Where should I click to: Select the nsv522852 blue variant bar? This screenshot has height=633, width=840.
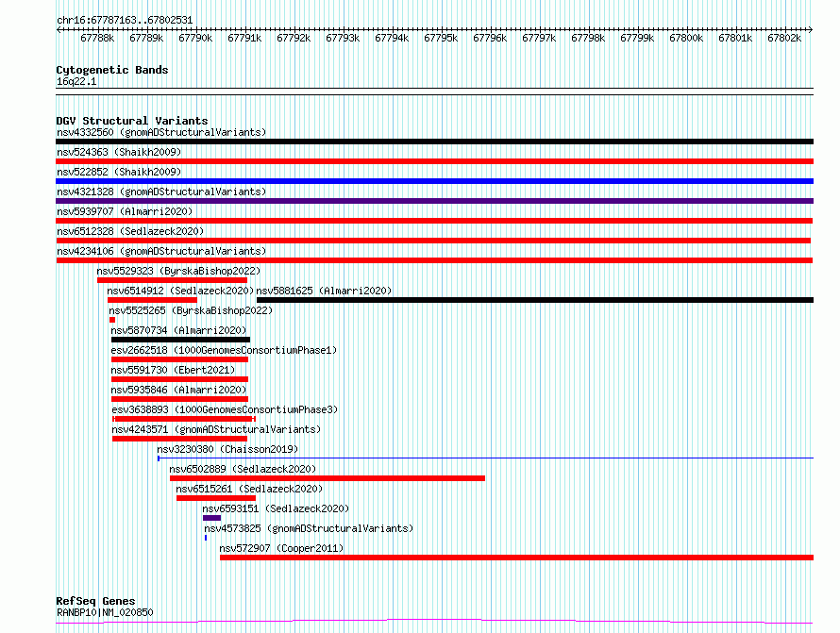[434, 181]
